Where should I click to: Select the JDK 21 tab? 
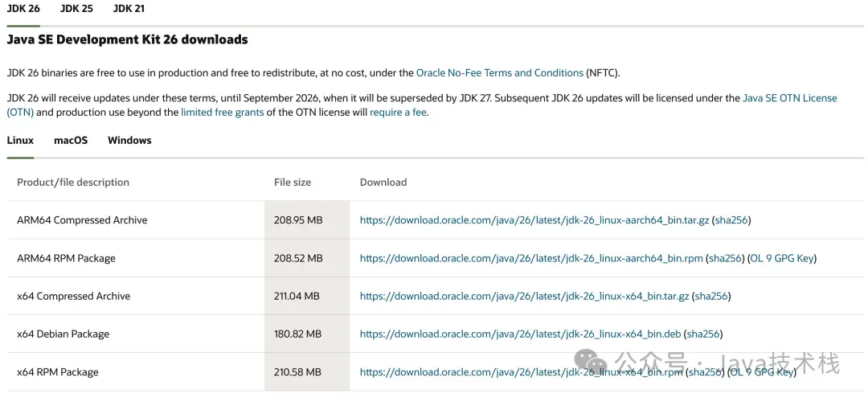(129, 8)
